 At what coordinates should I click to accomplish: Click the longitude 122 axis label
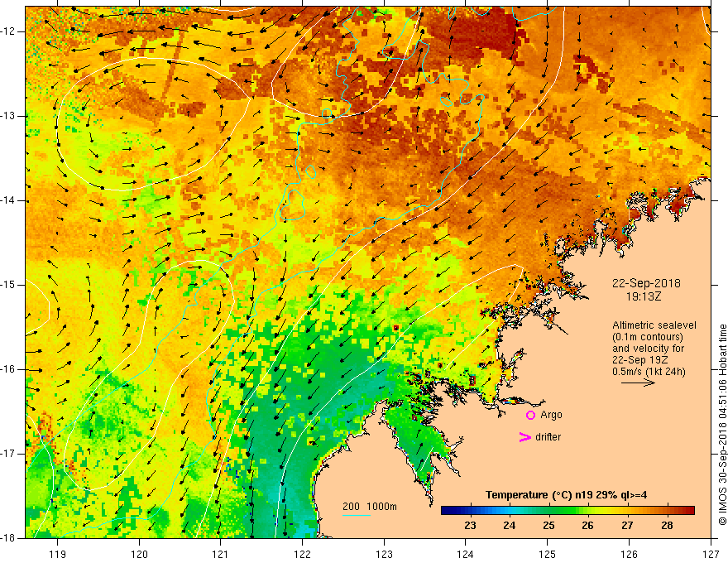click(302, 554)
